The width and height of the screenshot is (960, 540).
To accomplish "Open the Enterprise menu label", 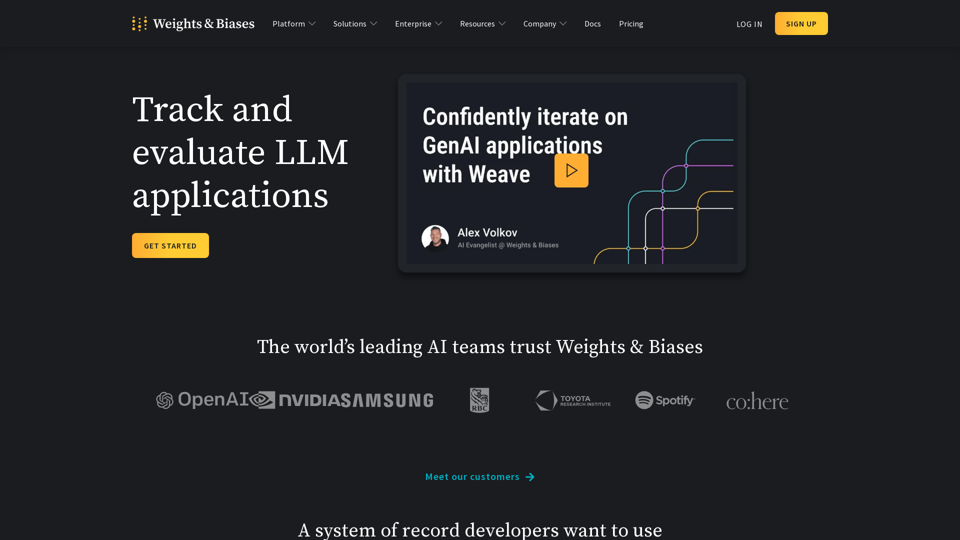I will tap(413, 24).
